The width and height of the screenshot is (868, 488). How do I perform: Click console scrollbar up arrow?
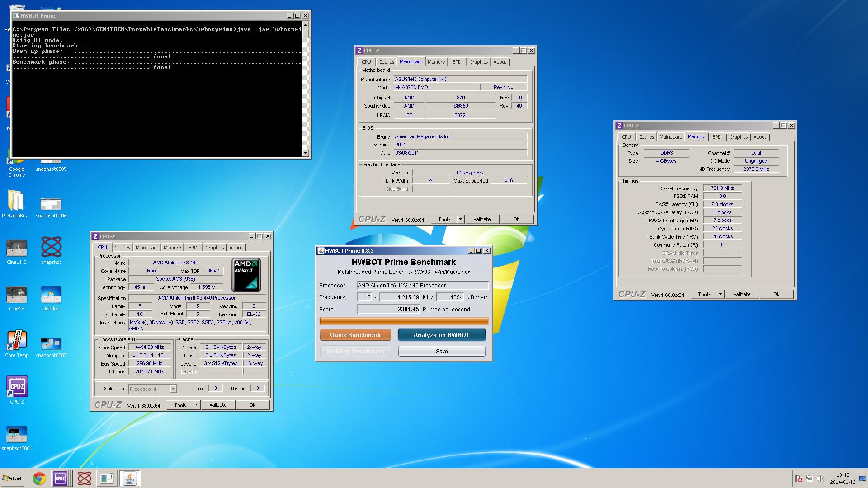pos(306,25)
